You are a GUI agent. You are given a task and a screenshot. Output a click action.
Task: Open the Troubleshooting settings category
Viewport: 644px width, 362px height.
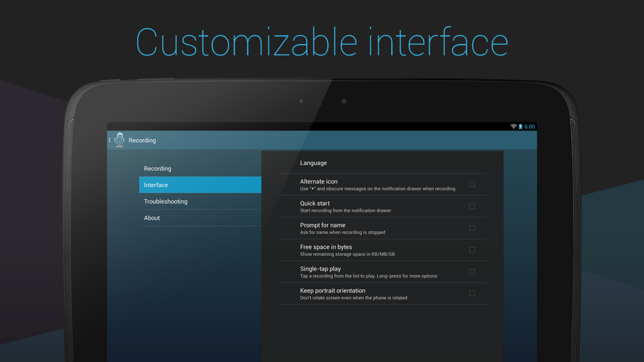coord(200,202)
